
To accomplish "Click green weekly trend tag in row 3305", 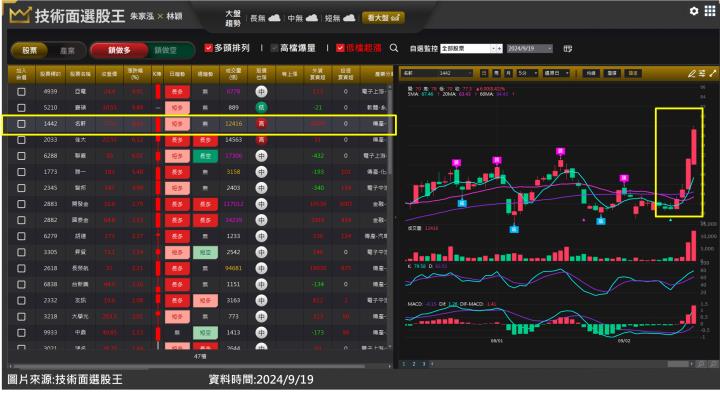I will coord(205,252).
